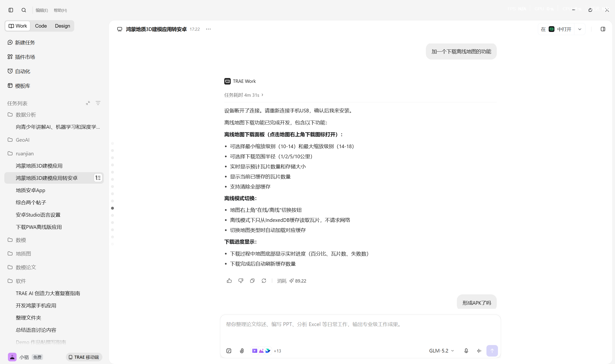The image size is (615, 364).
Task: Copy the response with the copy icon
Action: tap(252, 281)
